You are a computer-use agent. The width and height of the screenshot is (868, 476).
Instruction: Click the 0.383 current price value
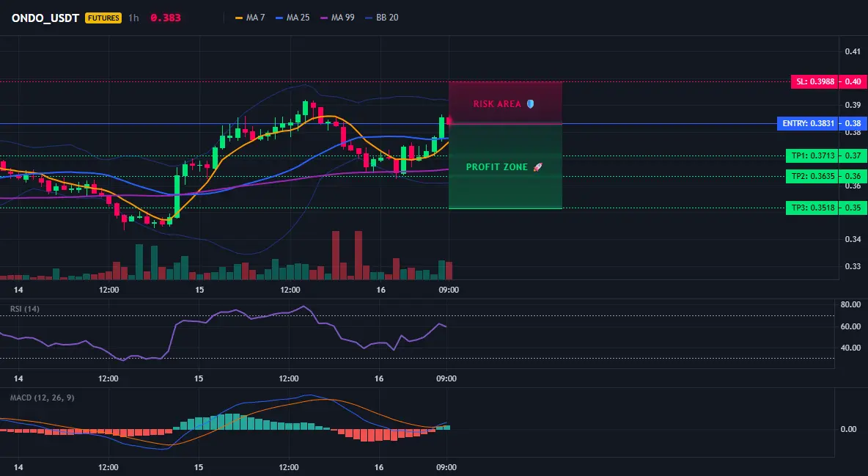click(166, 18)
